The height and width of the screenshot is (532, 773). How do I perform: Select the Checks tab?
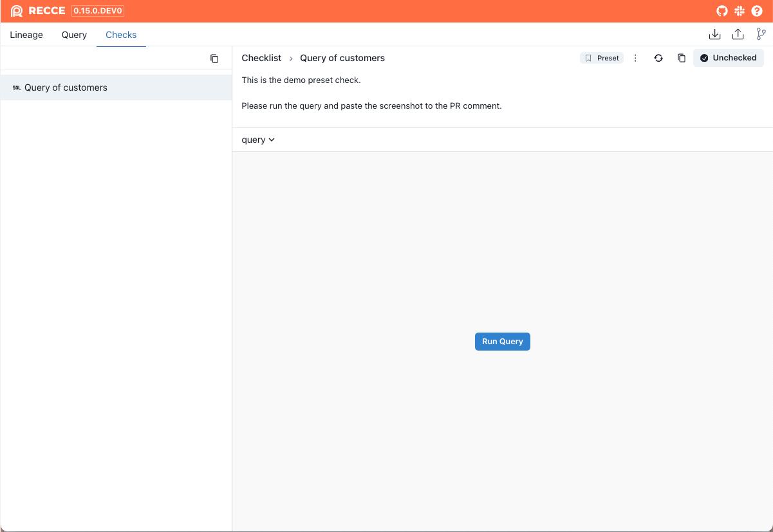pos(121,35)
